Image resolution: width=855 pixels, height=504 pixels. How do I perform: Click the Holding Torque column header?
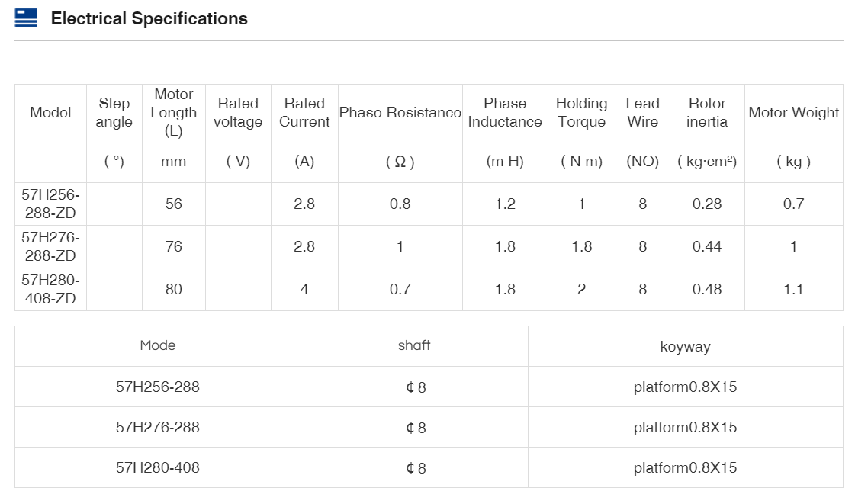tap(581, 113)
